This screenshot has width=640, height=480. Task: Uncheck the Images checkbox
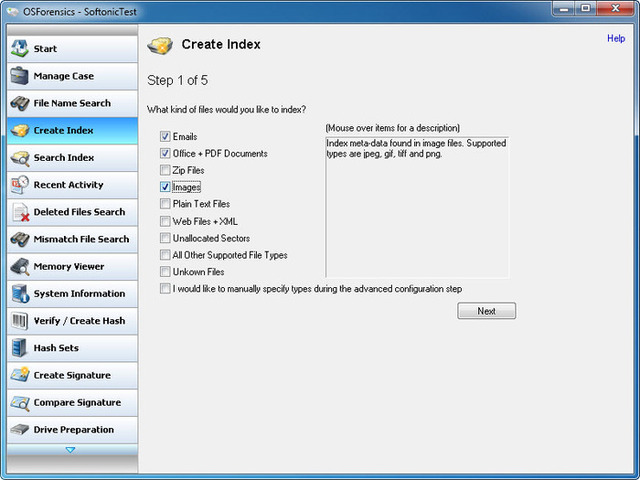pos(165,187)
